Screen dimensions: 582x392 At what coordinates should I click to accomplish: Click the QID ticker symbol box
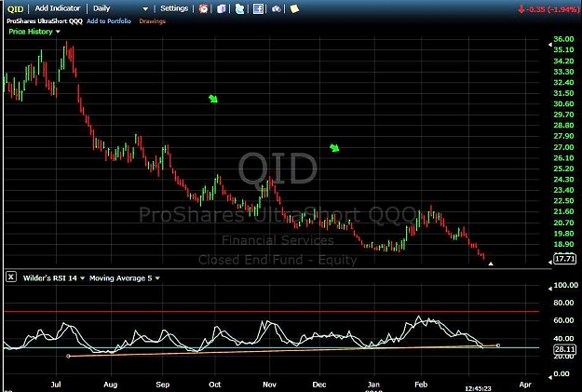[x=15, y=8]
